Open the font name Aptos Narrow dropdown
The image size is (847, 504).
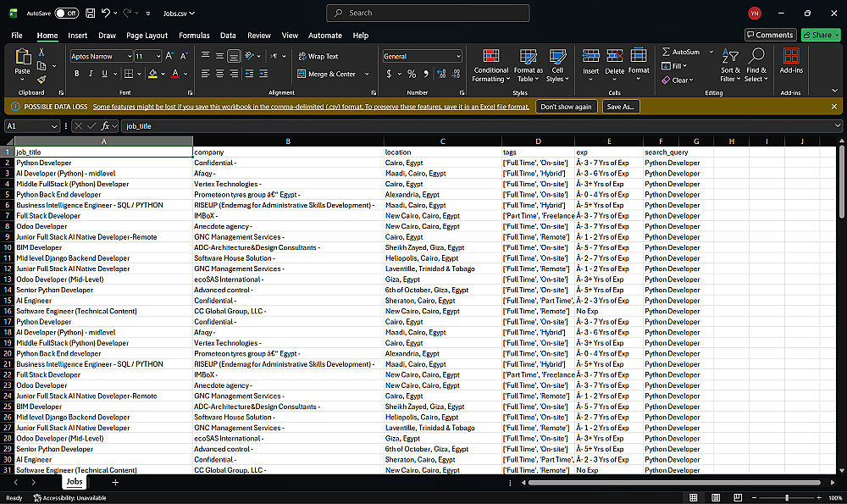130,56
